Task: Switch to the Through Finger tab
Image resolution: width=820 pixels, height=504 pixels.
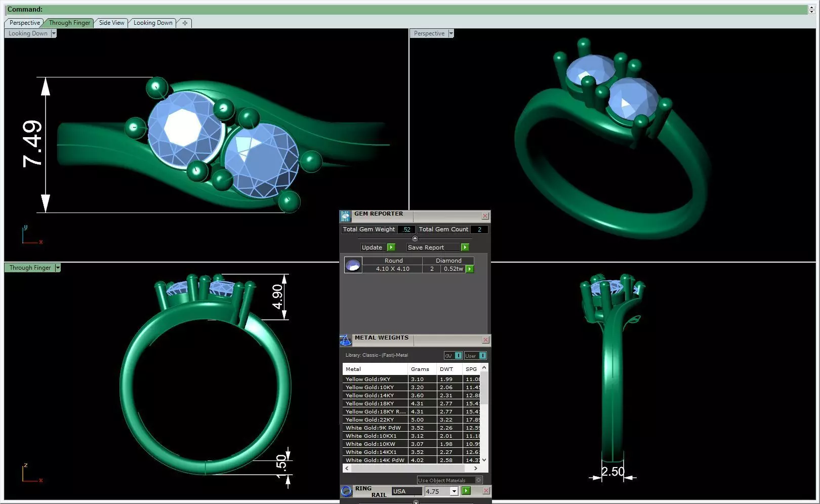Action: [69, 23]
